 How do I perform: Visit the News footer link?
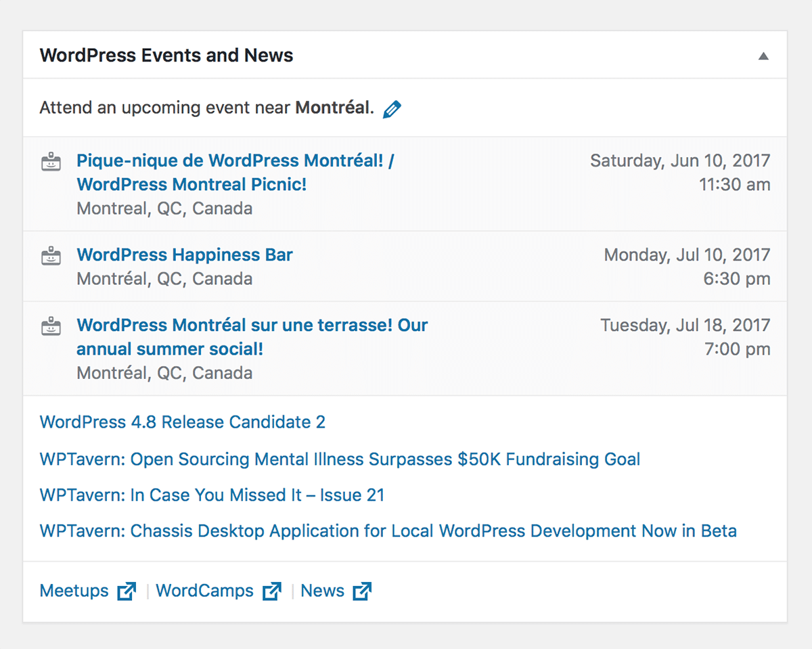[323, 591]
